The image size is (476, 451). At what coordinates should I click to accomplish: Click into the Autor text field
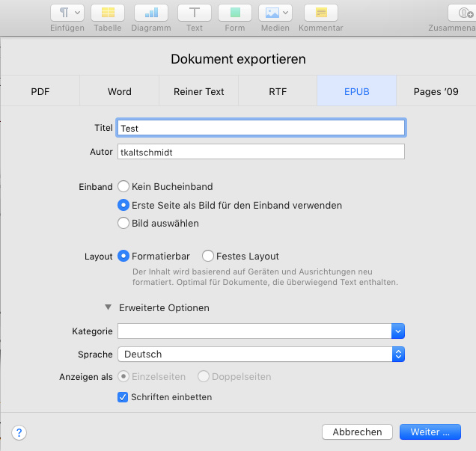[x=260, y=152]
